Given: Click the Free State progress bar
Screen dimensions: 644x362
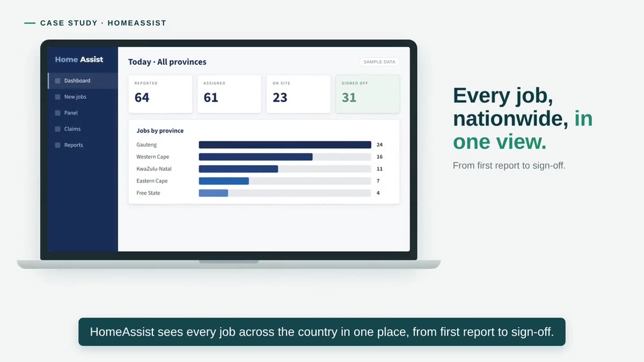Looking at the screenshot, I should point(285,193).
